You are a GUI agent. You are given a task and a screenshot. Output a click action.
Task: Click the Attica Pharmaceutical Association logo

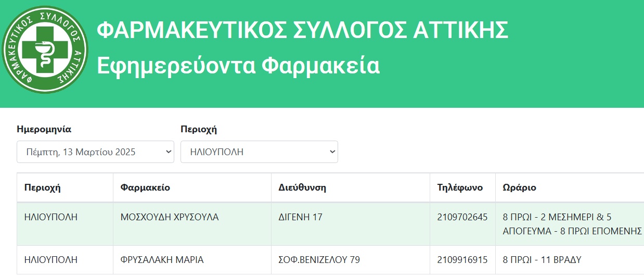(x=44, y=50)
